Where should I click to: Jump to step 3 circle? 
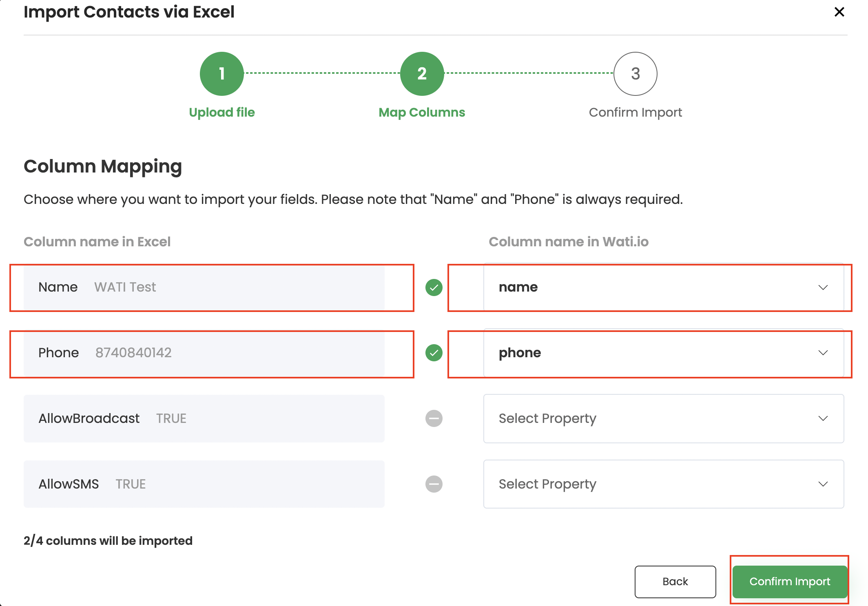click(635, 74)
